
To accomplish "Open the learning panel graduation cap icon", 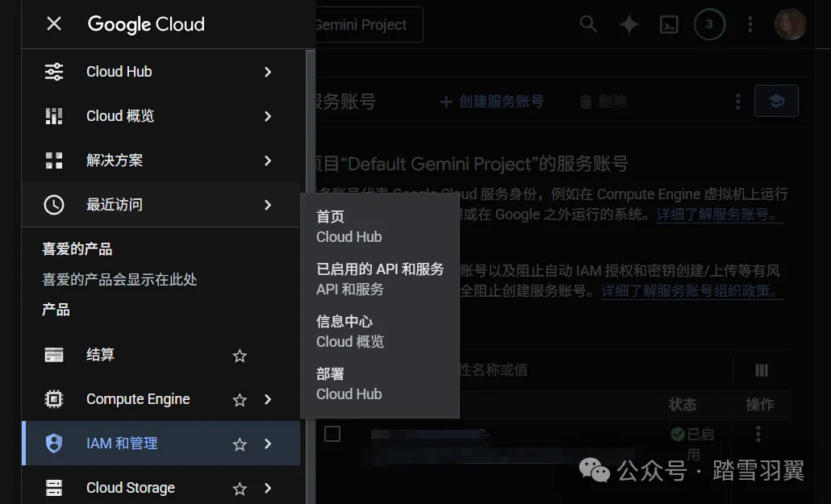I will click(776, 101).
